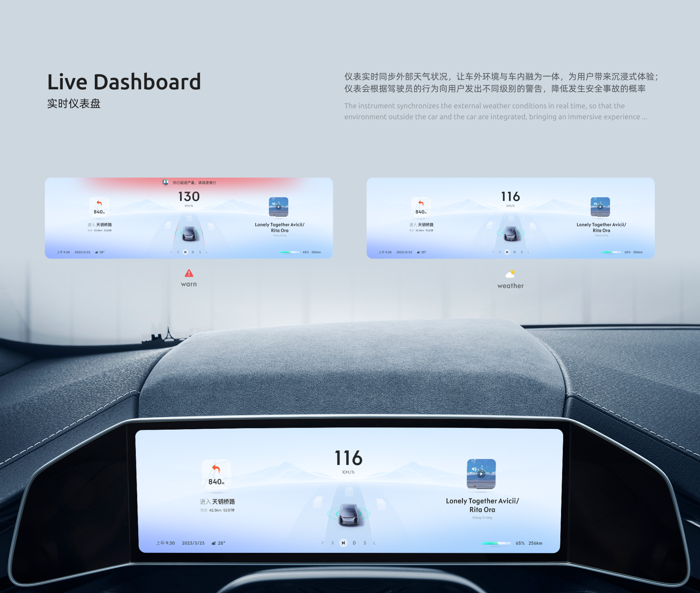Image resolution: width=700 pixels, height=593 pixels.
Task: Click the 130 speed reading
Action: click(x=189, y=197)
